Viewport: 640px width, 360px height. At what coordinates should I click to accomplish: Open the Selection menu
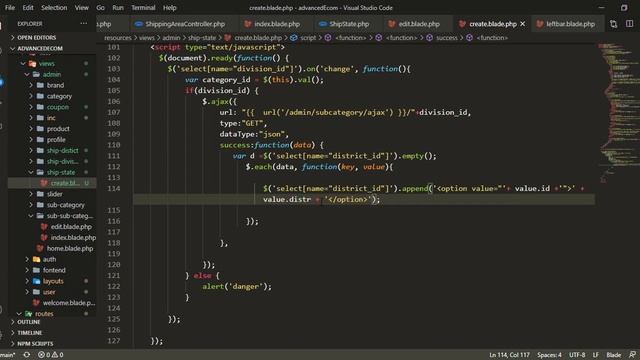54,8
